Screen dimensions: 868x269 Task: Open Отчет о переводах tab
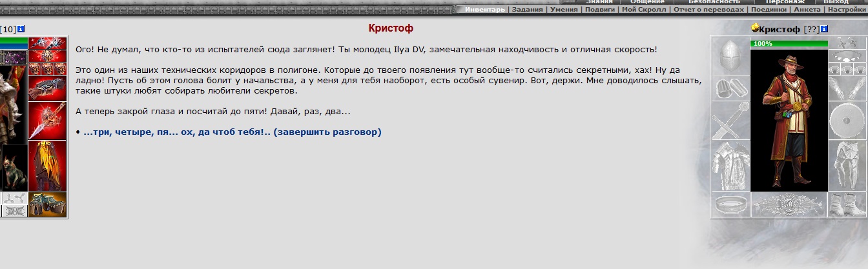tap(709, 10)
